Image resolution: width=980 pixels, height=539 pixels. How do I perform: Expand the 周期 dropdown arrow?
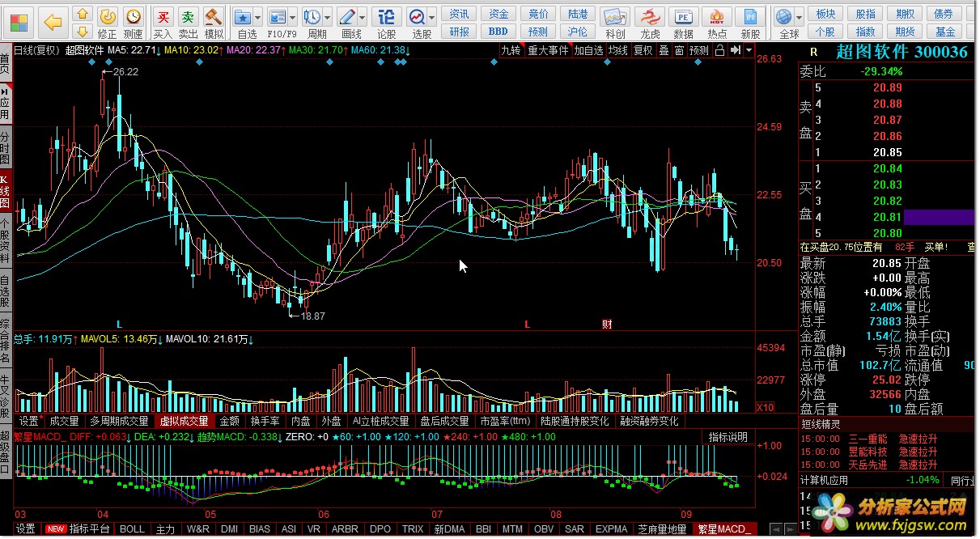click(x=329, y=16)
